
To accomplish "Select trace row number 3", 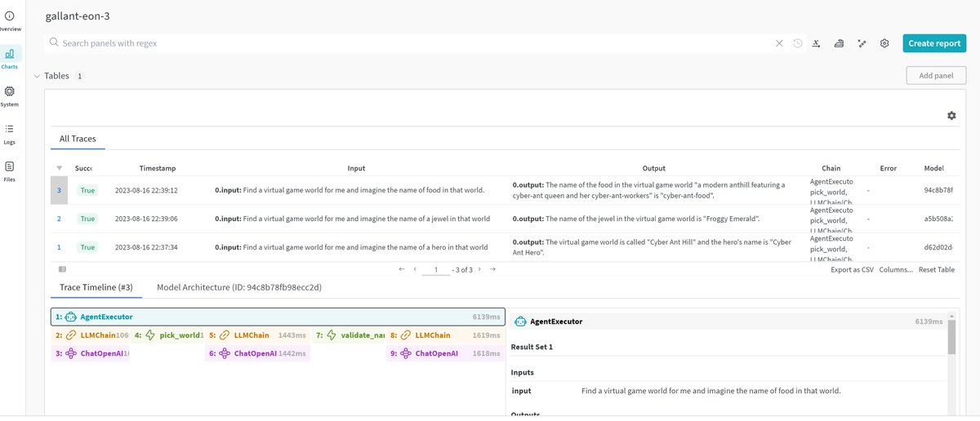I will click(x=59, y=190).
